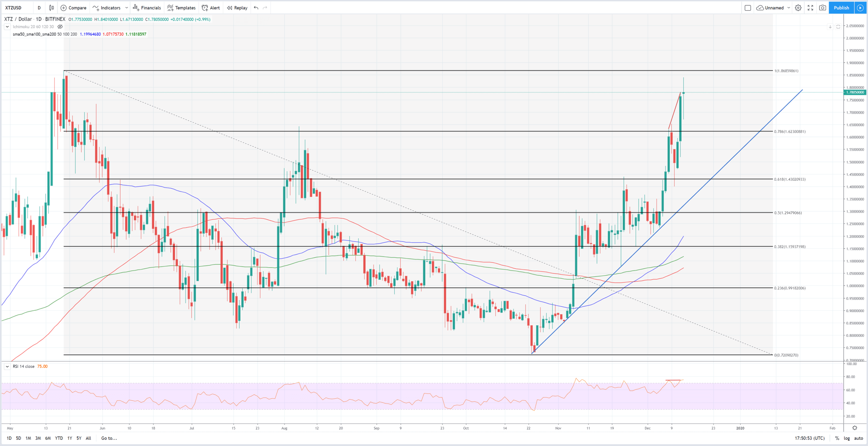This screenshot has width=868, height=446.
Task: Open the candlestick chart style selector
Action: (x=52, y=8)
